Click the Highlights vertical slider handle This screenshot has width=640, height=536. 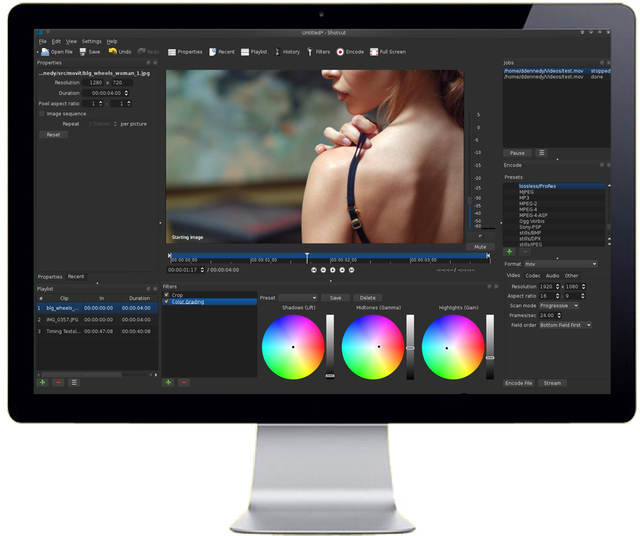[490, 358]
